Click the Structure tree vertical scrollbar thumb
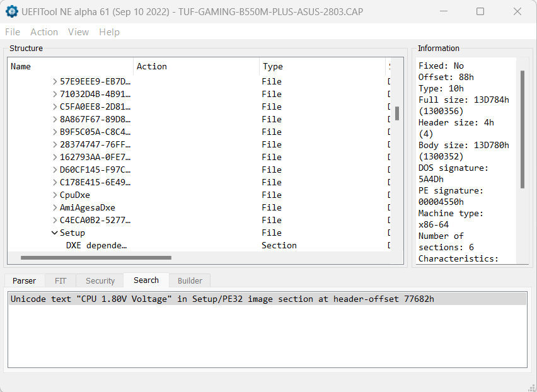 coord(397,113)
